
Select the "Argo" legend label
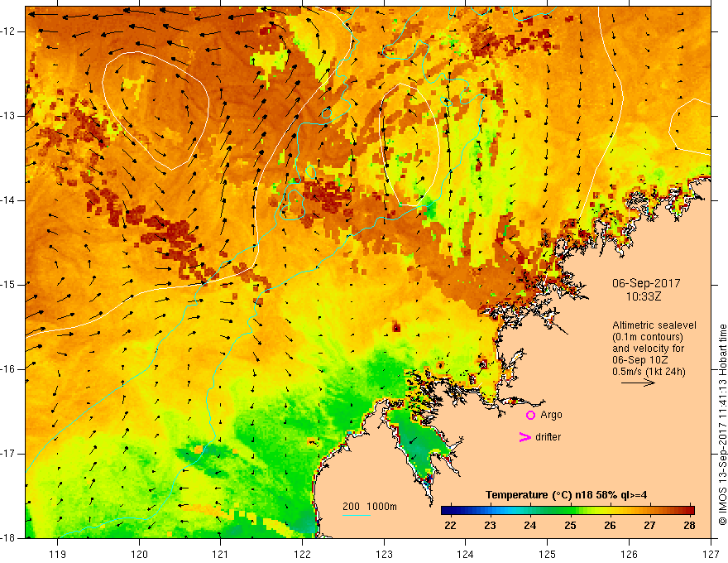tap(551, 415)
